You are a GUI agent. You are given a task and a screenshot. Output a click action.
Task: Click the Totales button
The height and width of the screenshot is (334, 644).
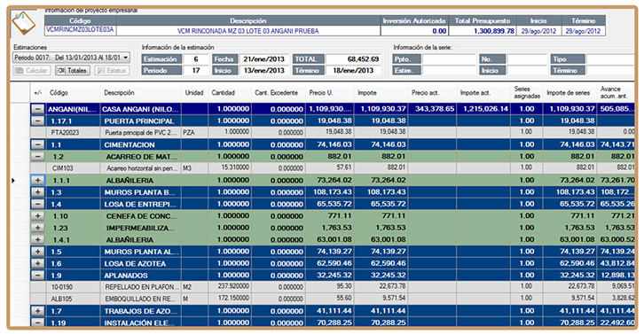(x=73, y=71)
